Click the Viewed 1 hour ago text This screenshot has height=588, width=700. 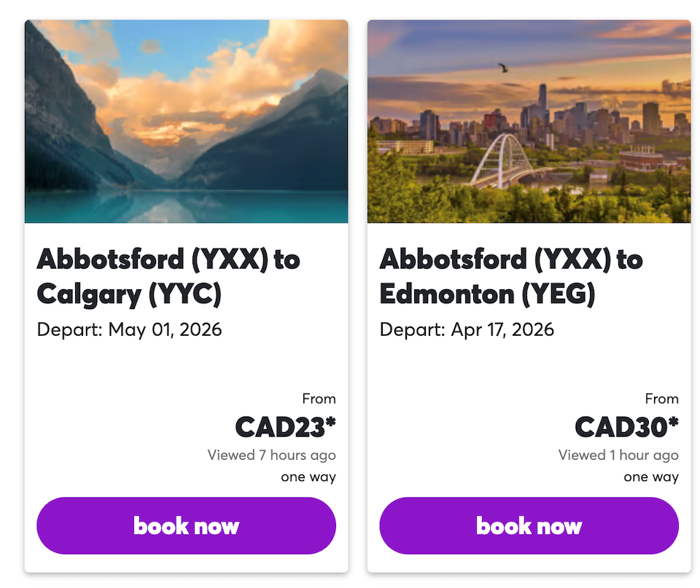click(x=618, y=455)
